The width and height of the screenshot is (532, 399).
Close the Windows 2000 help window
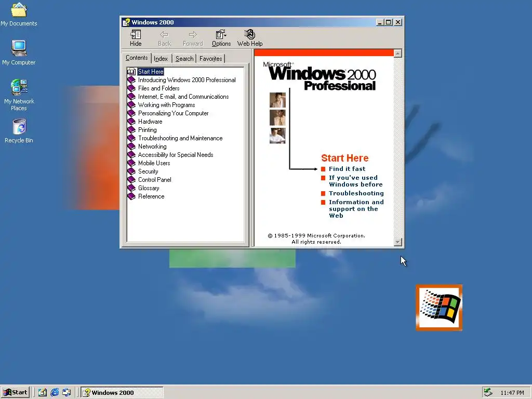coord(398,22)
